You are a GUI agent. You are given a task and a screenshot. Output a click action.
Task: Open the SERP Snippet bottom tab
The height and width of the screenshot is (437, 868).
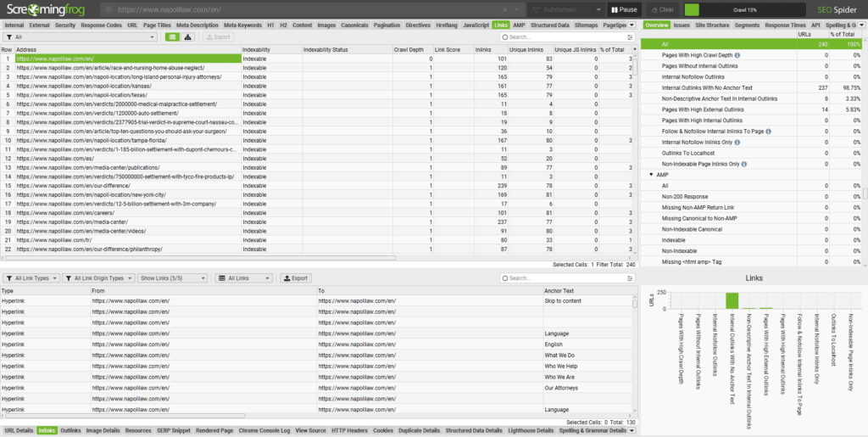(x=174, y=430)
